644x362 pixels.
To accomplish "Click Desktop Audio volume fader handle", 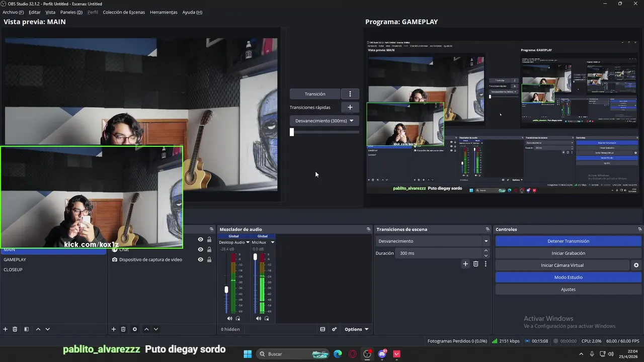I will coord(226,290).
